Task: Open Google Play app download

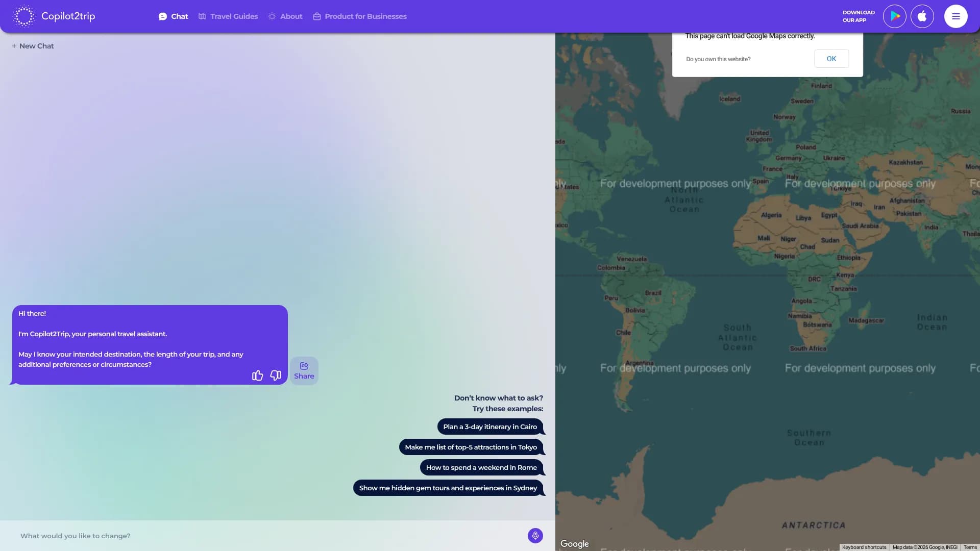Action: click(894, 16)
